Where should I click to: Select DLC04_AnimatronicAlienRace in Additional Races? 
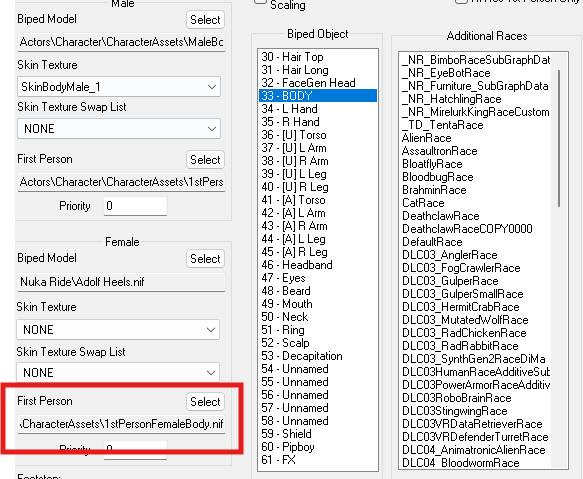click(475, 451)
